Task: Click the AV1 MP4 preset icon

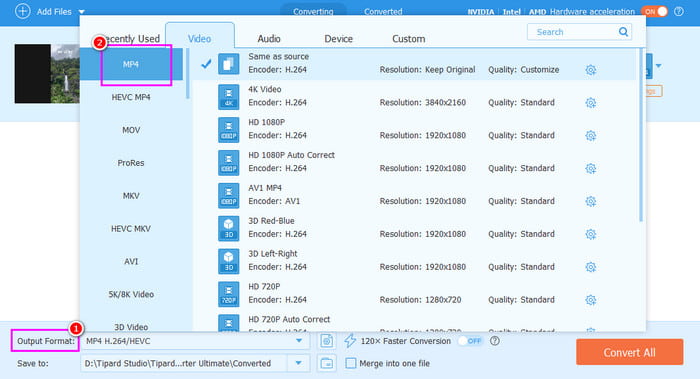Action: click(228, 195)
